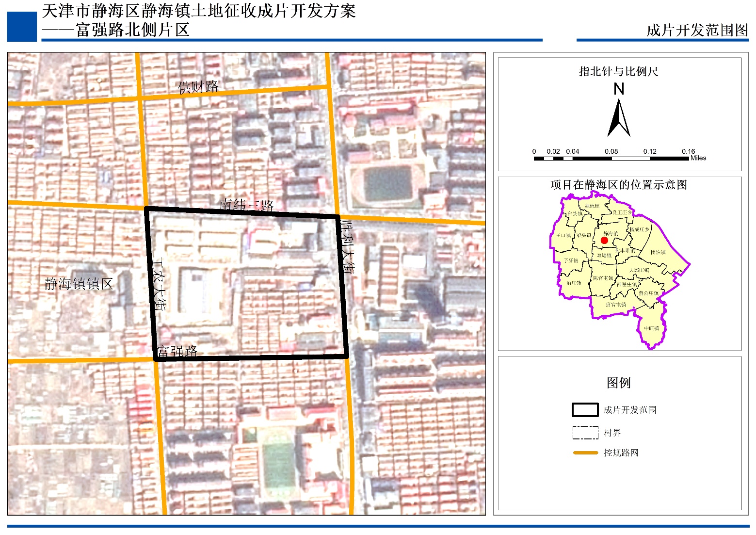Click the 指北针与比例尺 heading
Viewport: 756px width, 535px height.
(618, 72)
